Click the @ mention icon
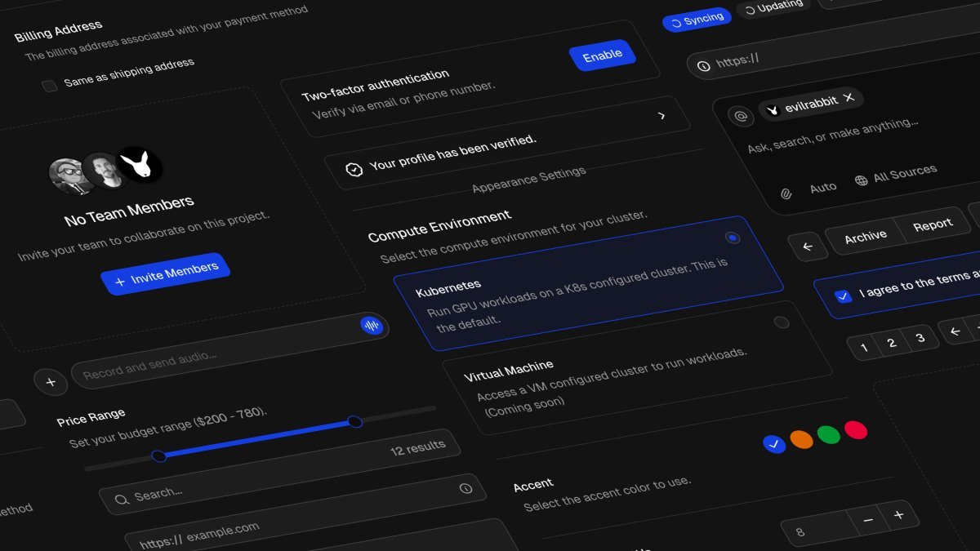The image size is (980, 551). (740, 117)
